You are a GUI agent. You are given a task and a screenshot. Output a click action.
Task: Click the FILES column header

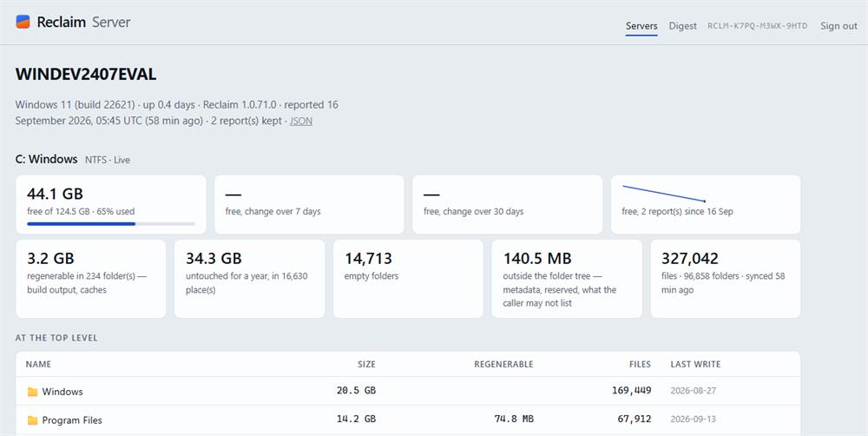click(640, 364)
